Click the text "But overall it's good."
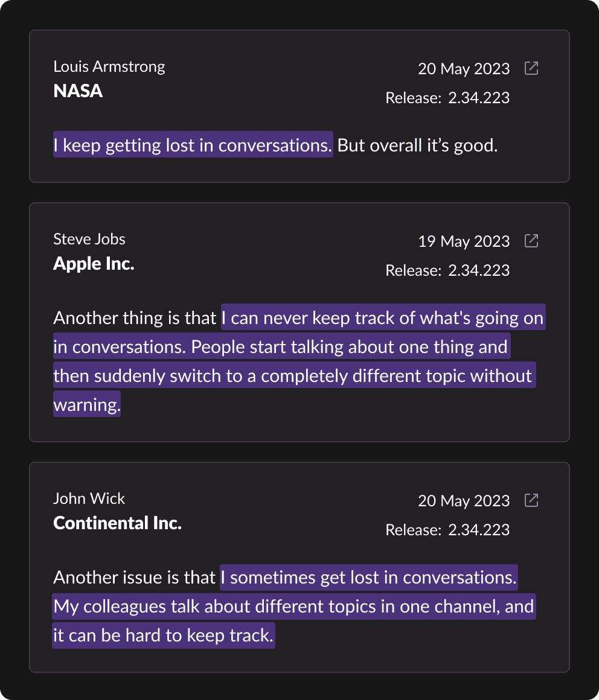 [417, 145]
